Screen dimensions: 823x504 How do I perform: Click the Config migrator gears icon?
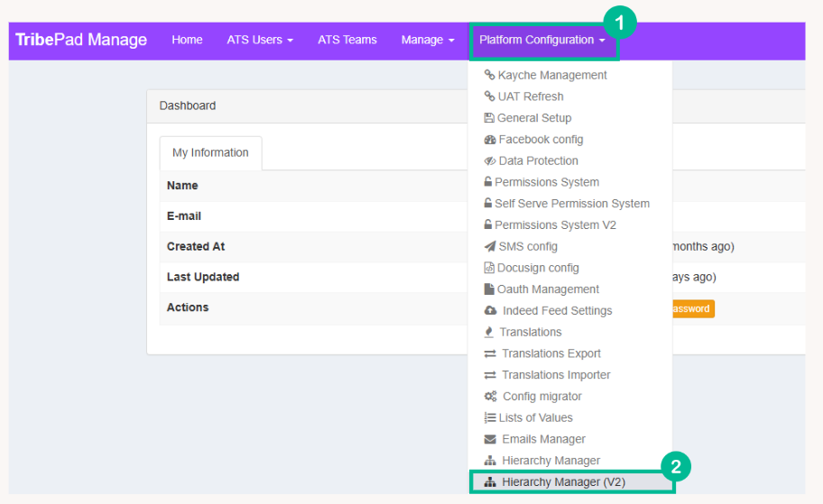click(490, 397)
